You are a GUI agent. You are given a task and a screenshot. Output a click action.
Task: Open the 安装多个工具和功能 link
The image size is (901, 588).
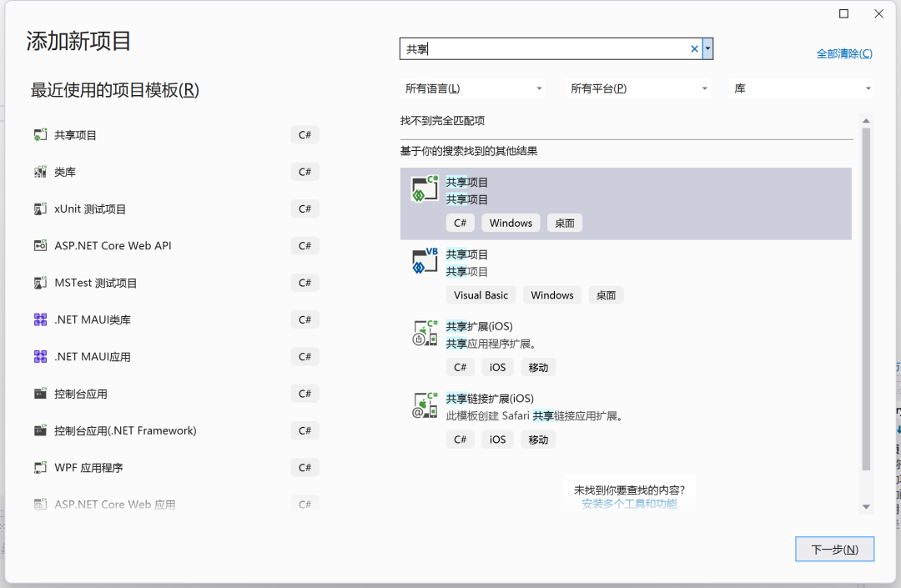(x=629, y=504)
